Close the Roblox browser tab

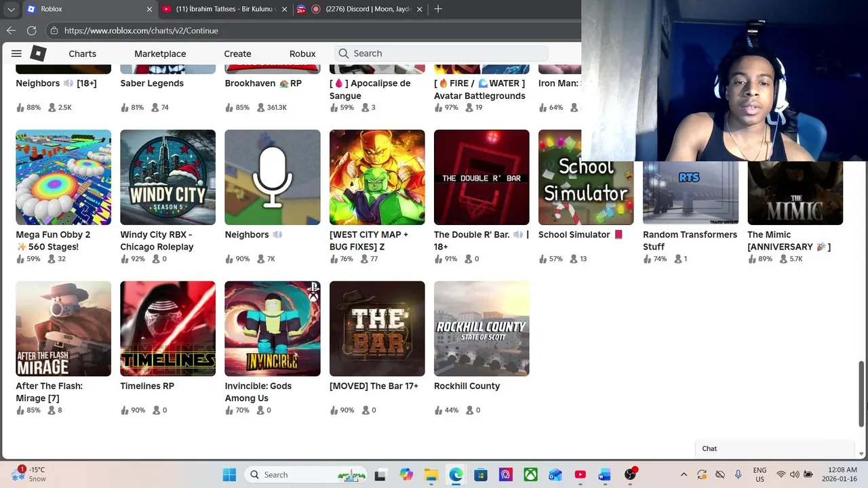click(149, 9)
